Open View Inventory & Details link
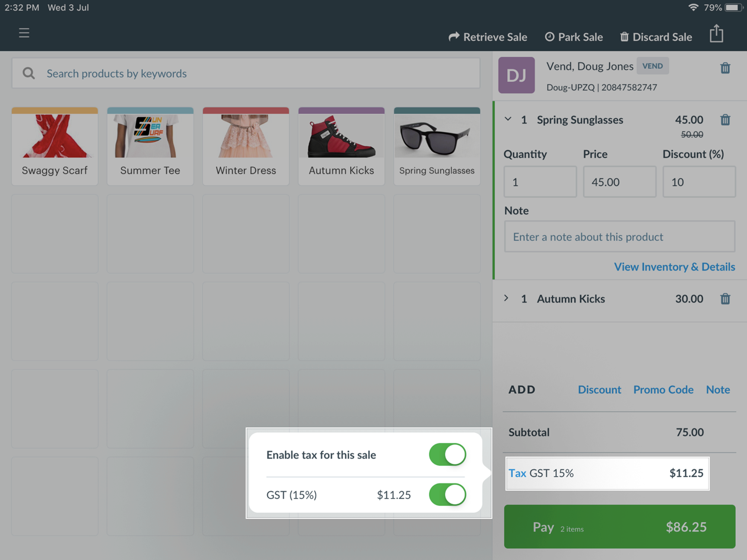 coord(674,267)
